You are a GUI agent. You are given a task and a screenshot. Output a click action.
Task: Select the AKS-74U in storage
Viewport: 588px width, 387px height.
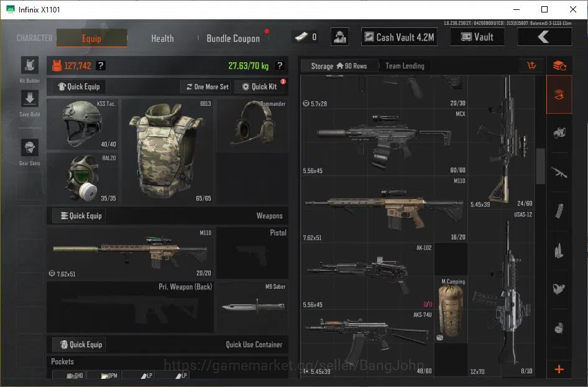367,343
